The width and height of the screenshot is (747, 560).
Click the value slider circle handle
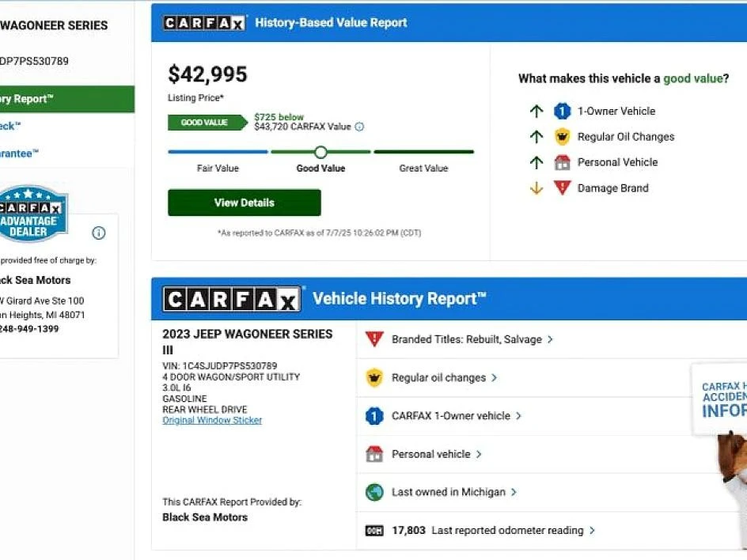click(x=320, y=152)
